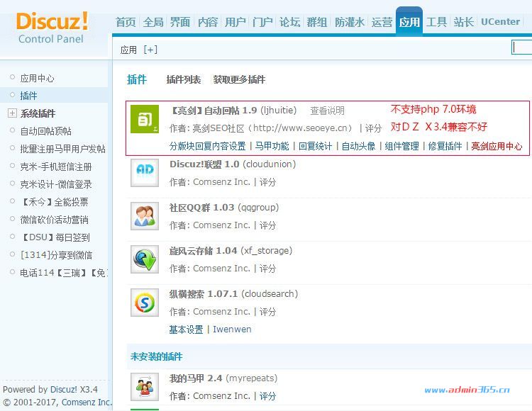Open 微信砍价活动营销 in the sidebar
The height and width of the screenshot is (411, 532).
55,220
